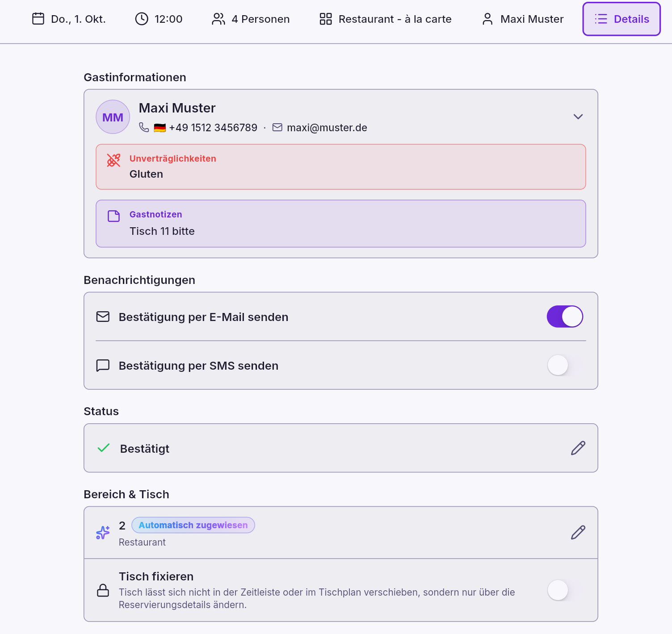Click the Bestätigt status text
The width and height of the screenshot is (672, 634).
[145, 449]
